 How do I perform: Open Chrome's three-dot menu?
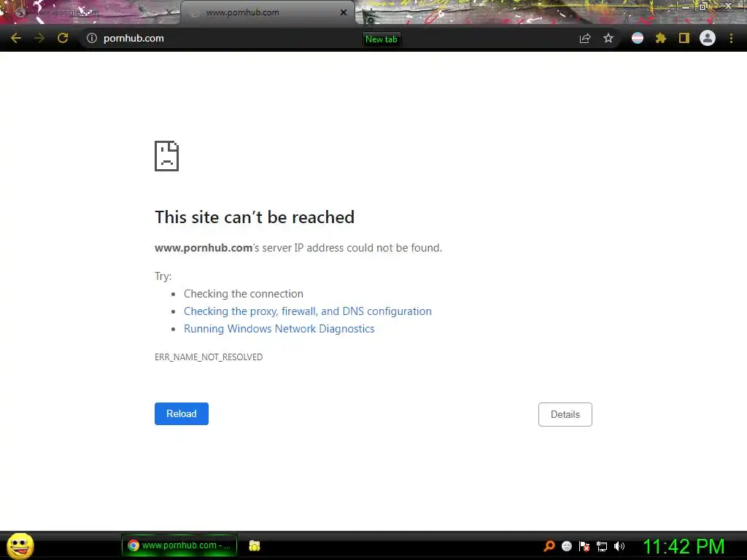click(731, 38)
